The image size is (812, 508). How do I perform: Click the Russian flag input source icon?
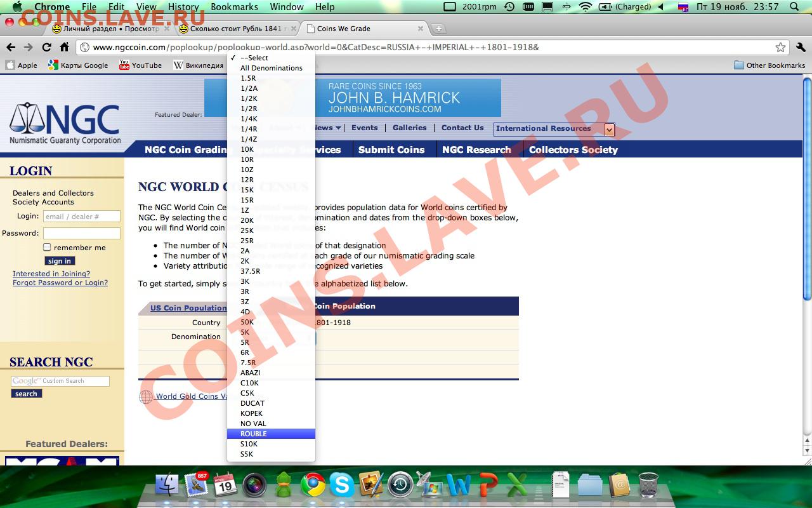point(683,7)
